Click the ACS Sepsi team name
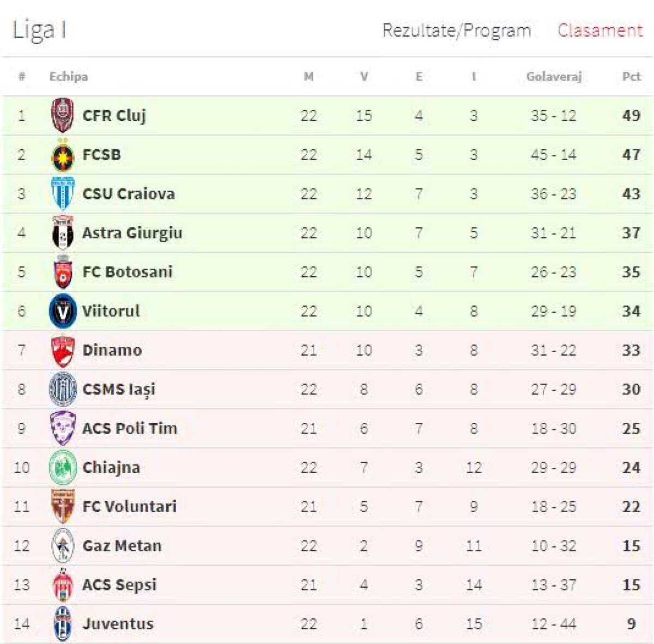This screenshot has width=654, height=644. (119, 584)
